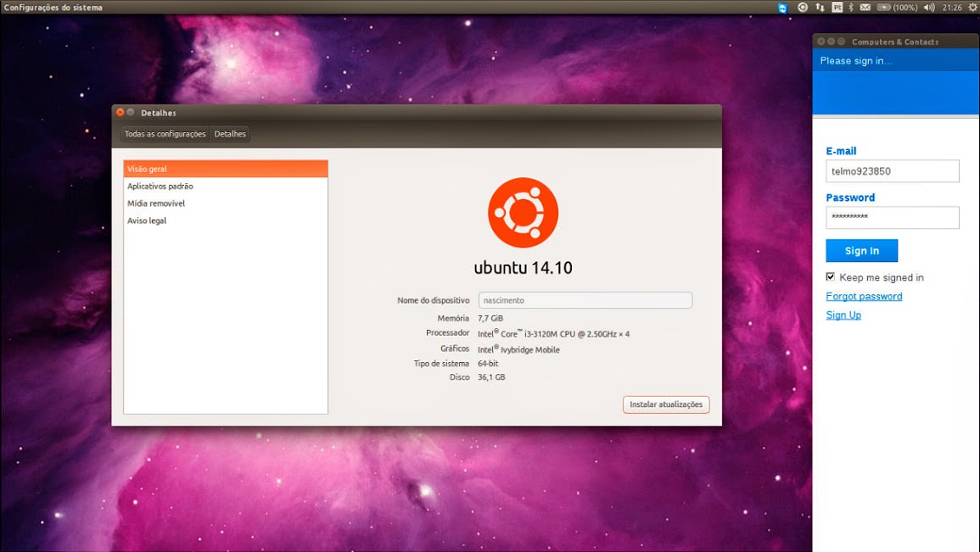This screenshot has height=552, width=980.
Task: Click the circular indicator icon beside TeamViewer
Action: (803, 8)
